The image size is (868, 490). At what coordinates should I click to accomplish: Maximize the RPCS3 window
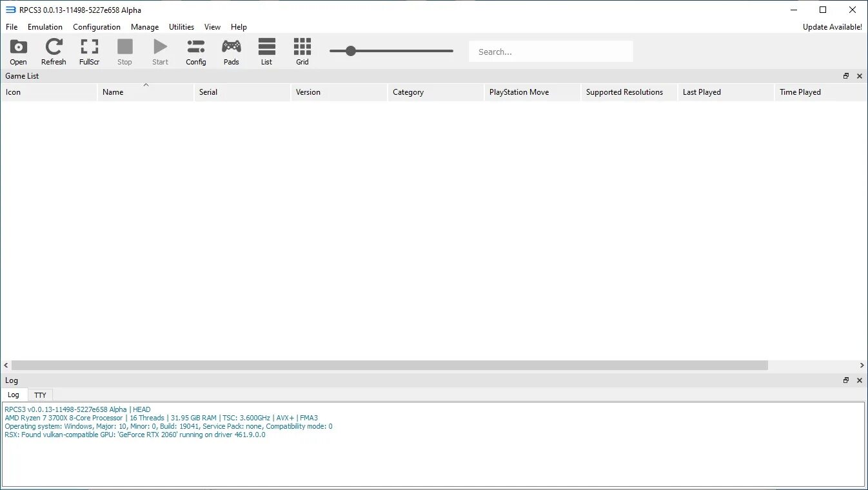point(823,10)
